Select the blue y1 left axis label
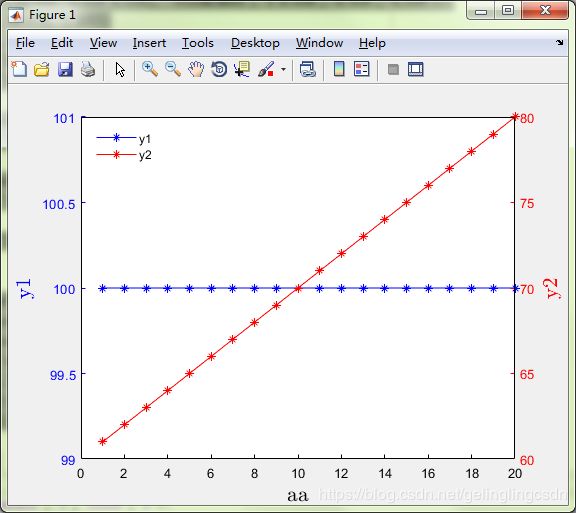Screen dimensions: 576x513 [x=25, y=288]
